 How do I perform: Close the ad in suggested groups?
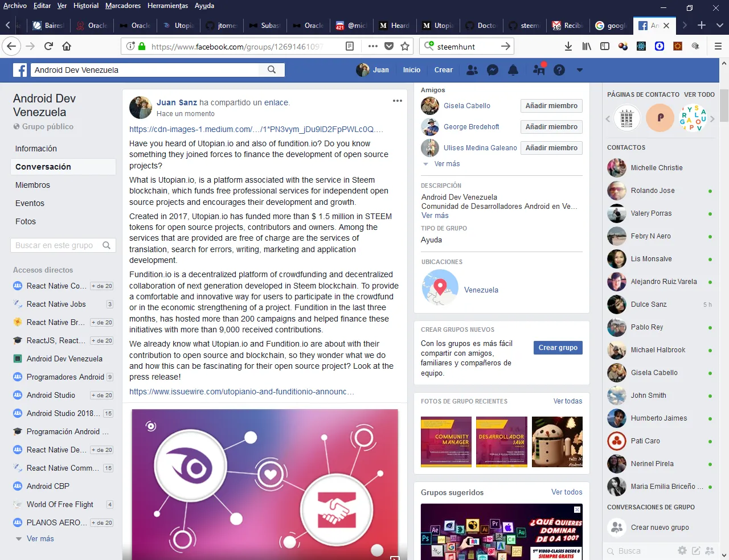click(577, 509)
